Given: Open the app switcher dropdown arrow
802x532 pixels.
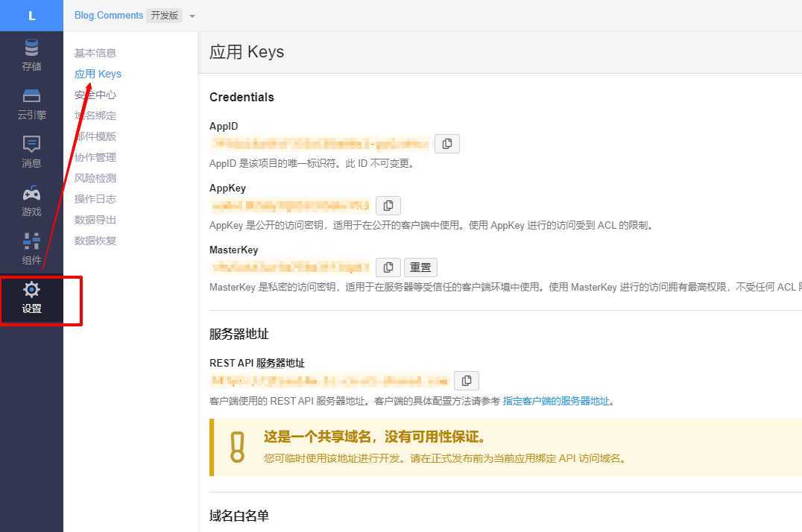Looking at the screenshot, I should (192, 15).
